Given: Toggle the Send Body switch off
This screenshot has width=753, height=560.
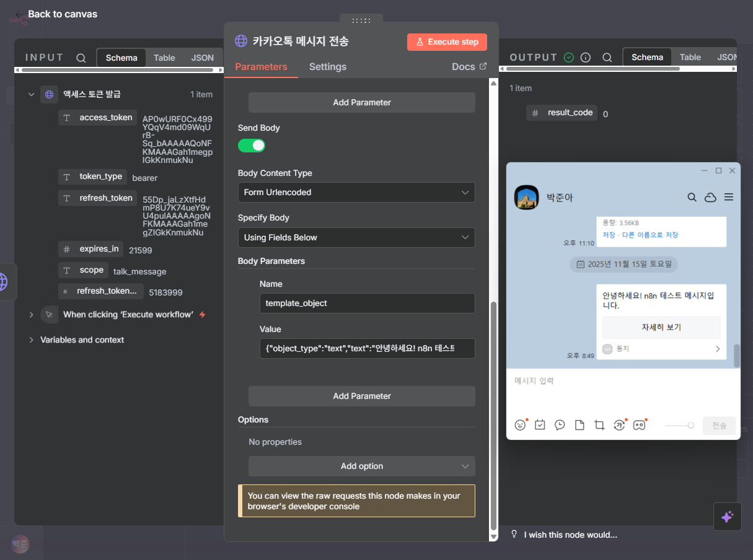Looking at the screenshot, I should point(252,146).
